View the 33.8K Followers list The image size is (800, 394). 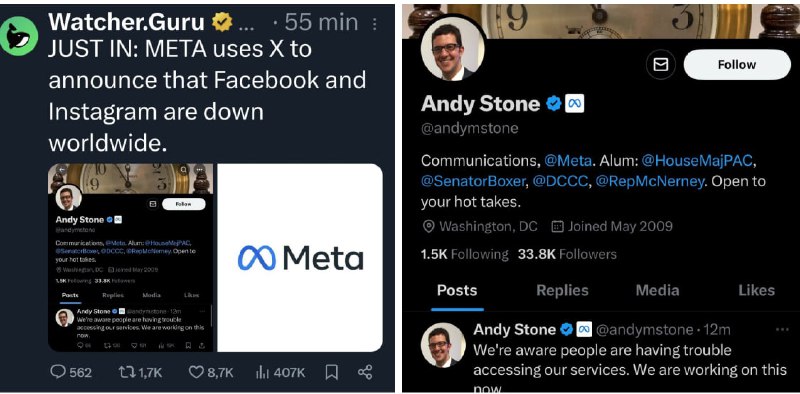pyautogui.click(x=567, y=254)
